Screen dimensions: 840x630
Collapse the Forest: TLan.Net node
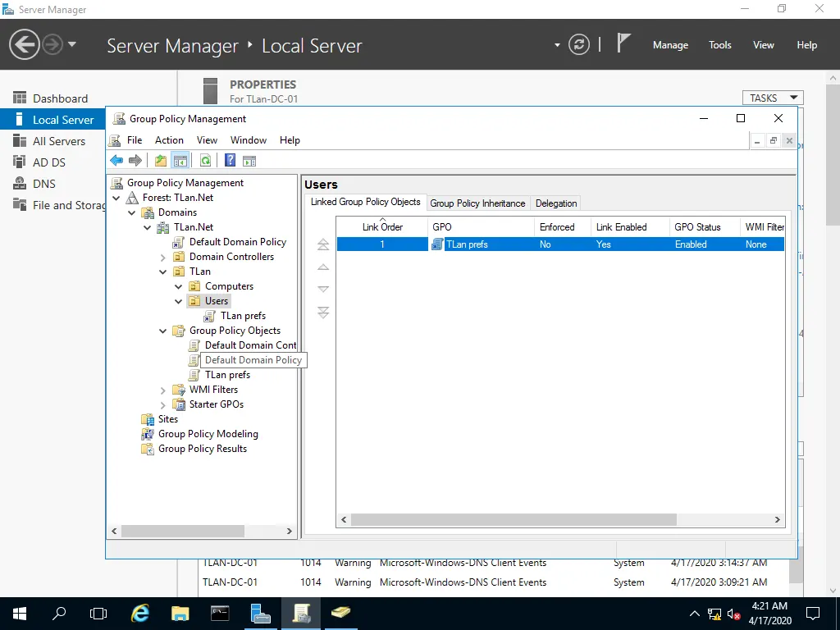(116, 198)
